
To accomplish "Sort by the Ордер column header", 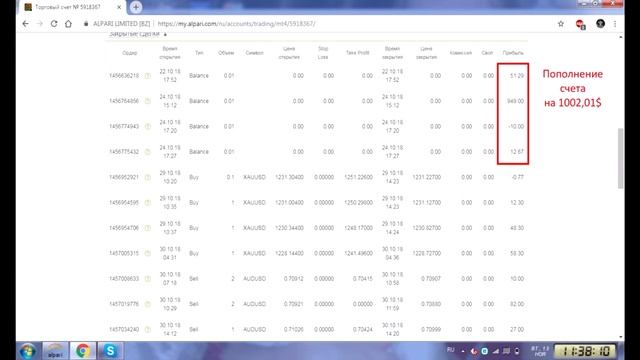I will pyautogui.click(x=129, y=53).
